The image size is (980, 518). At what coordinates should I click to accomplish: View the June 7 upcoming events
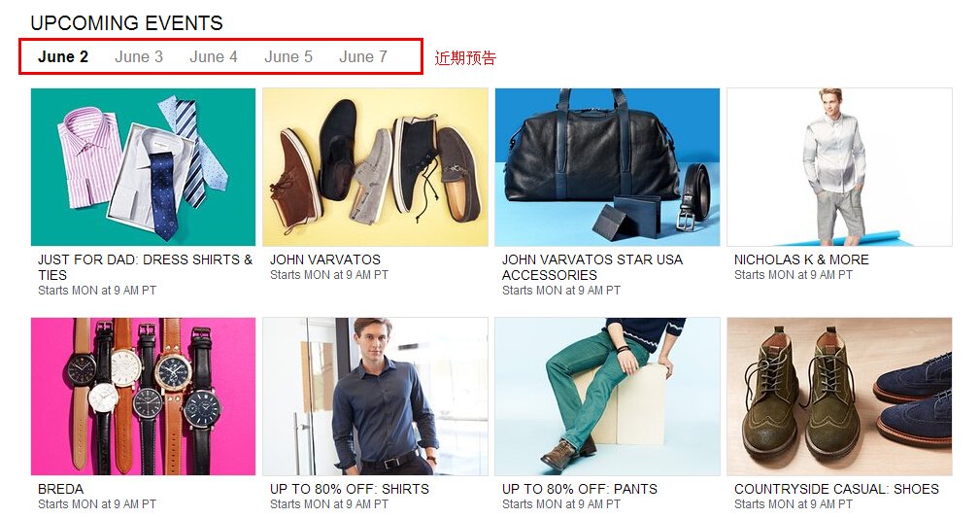point(363,57)
